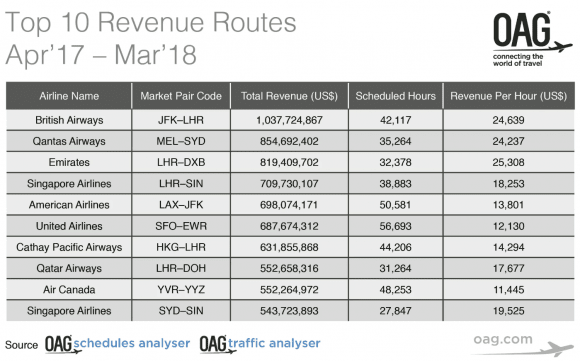Select the British Airways cell
580x361 pixels.
point(69,120)
